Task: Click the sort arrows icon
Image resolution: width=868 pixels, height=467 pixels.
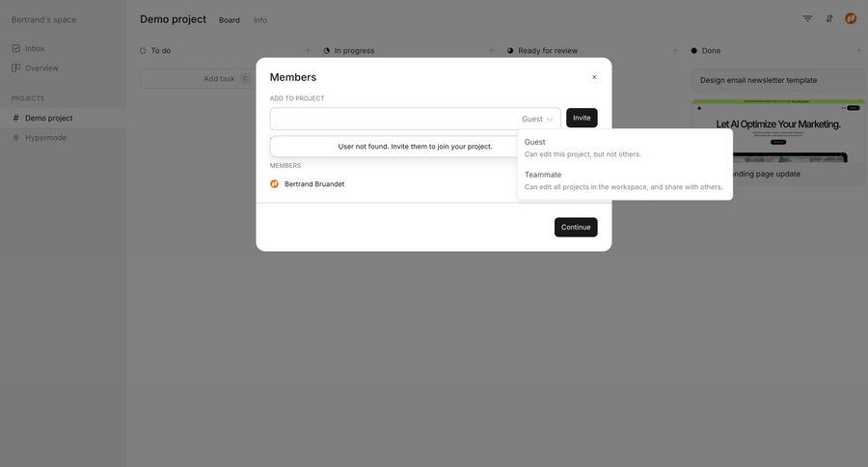Action: pos(829,18)
